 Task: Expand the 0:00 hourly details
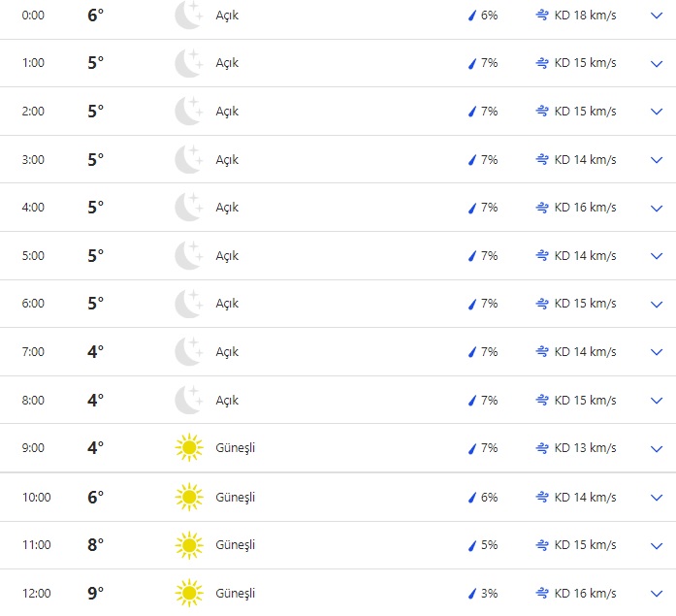point(656,16)
